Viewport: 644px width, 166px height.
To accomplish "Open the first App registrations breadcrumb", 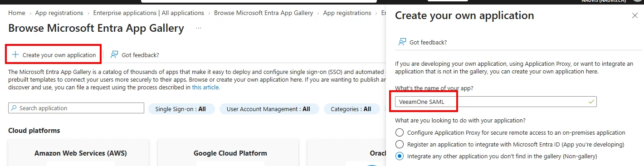I will [59, 13].
